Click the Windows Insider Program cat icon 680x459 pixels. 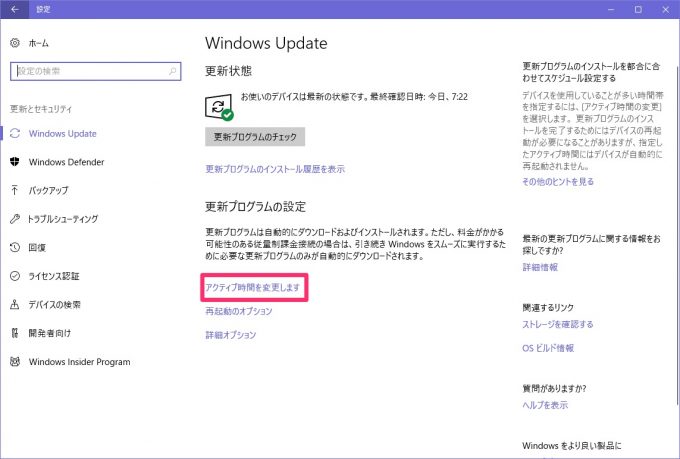pyautogui.click(x=15, y=361)
